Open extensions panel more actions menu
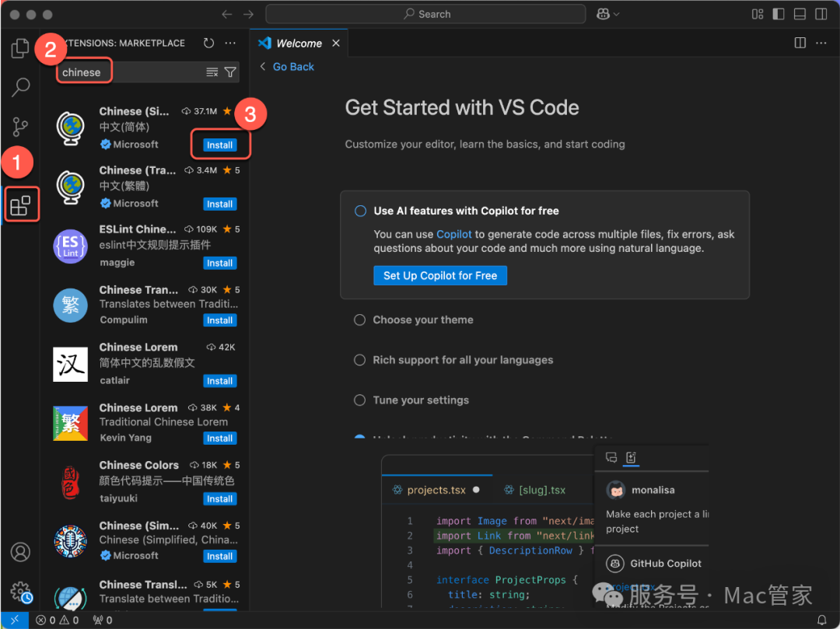The height and width of the screenshot is (629, 840). [x=230, y=43]
